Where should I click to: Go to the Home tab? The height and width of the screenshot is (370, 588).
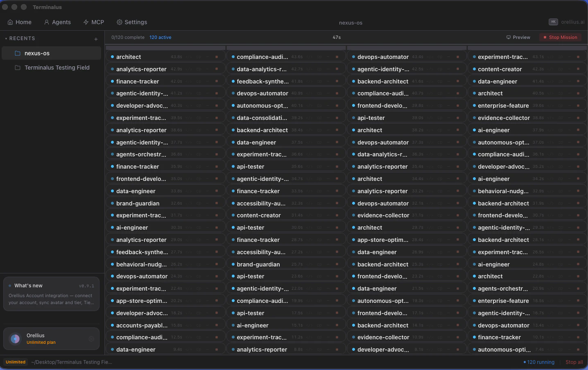coord(20,22)
